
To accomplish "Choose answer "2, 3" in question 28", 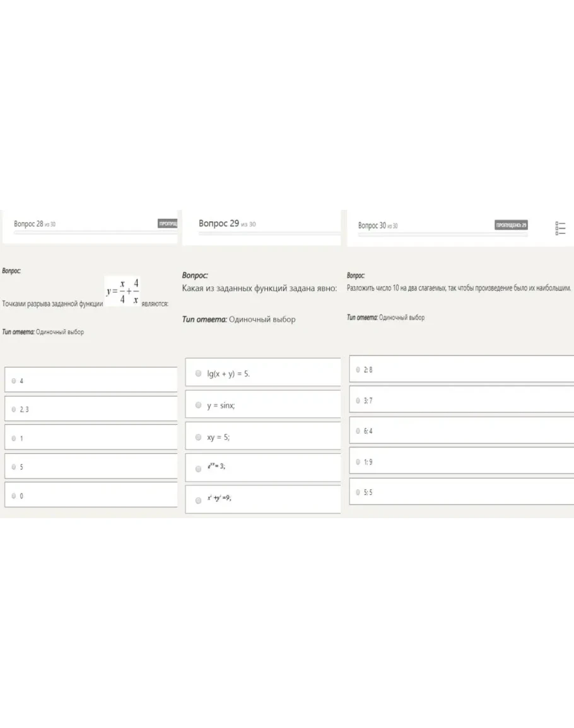I will [x=14, y=410].
